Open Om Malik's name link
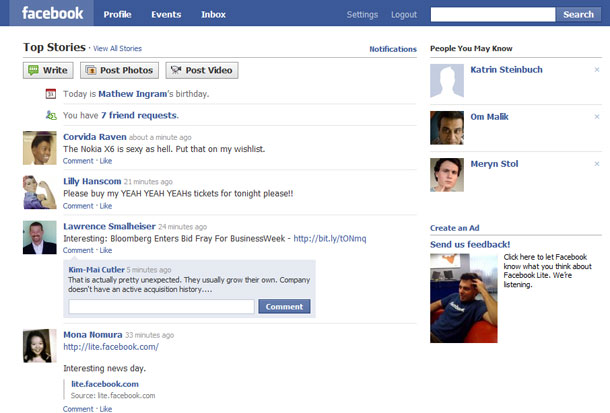 (x=489, y=117)
